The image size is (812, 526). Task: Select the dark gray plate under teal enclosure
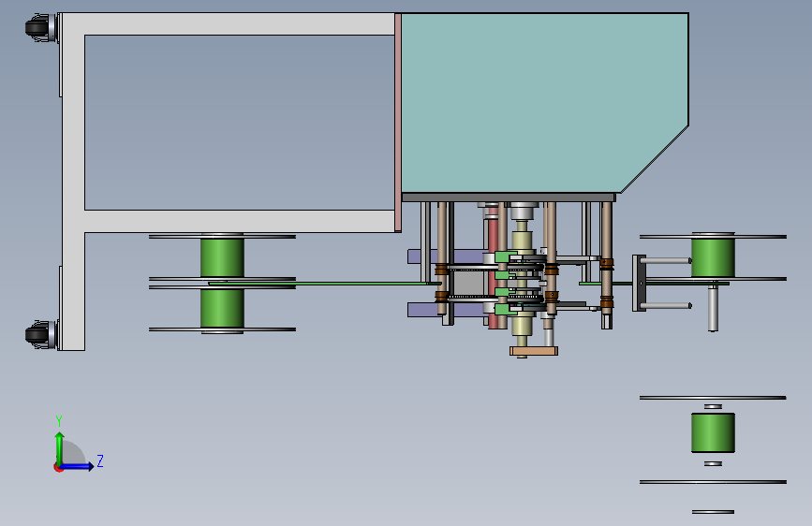(x=509, y=197)
